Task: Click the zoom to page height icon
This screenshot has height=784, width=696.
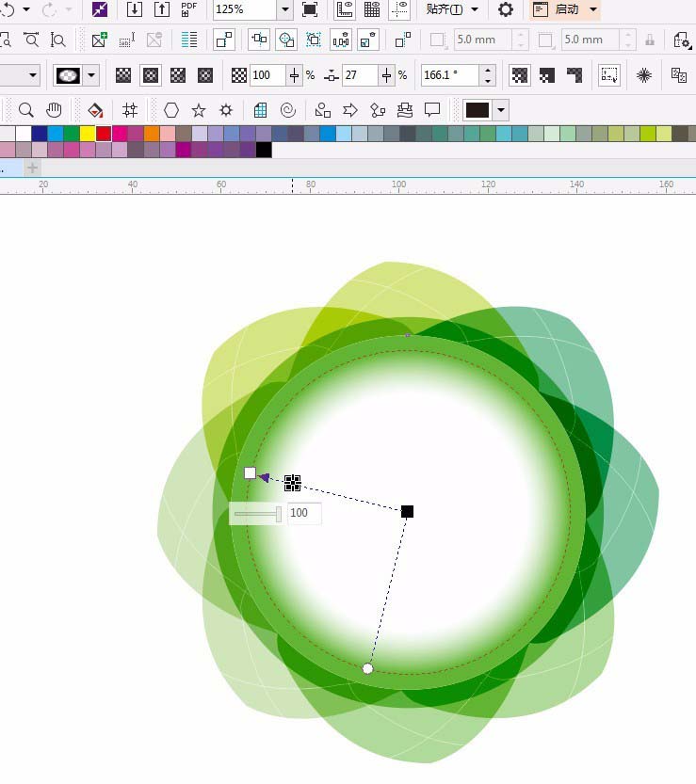Action: pos(58,40)
